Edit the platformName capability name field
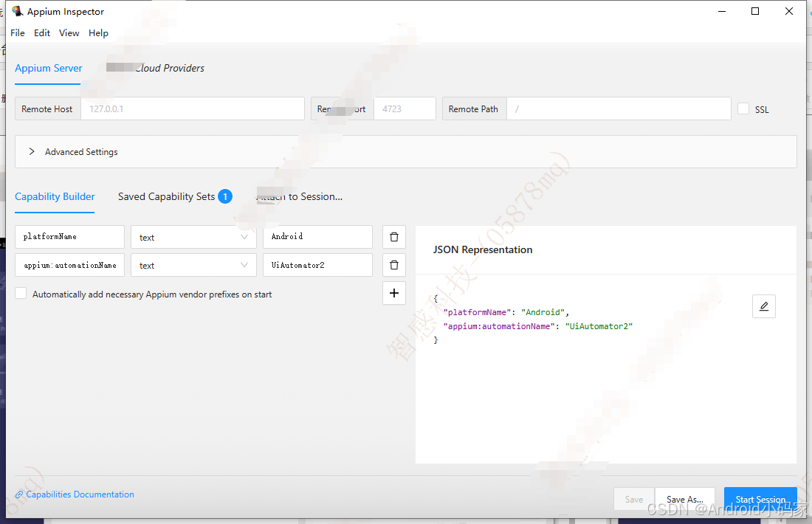 click(x=69, y=237)
